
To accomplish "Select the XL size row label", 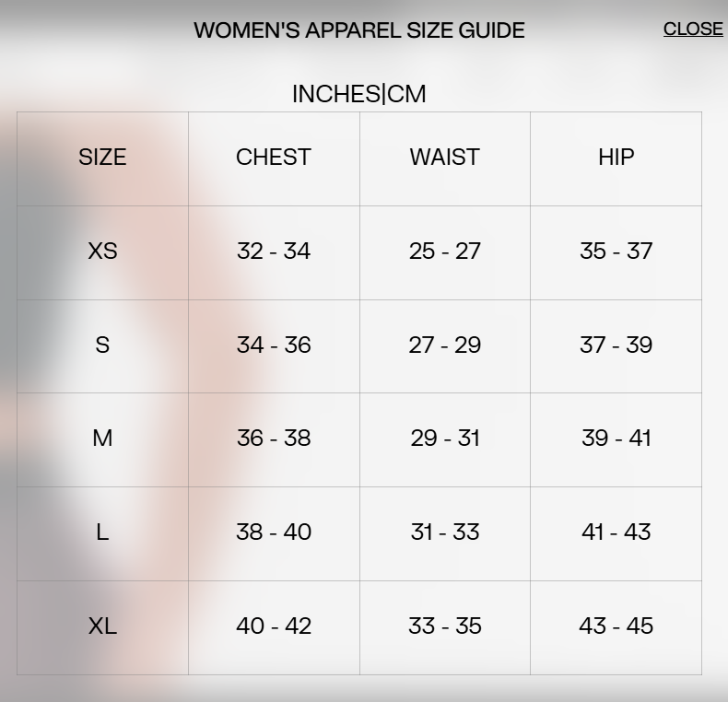I will coord(102,626).
